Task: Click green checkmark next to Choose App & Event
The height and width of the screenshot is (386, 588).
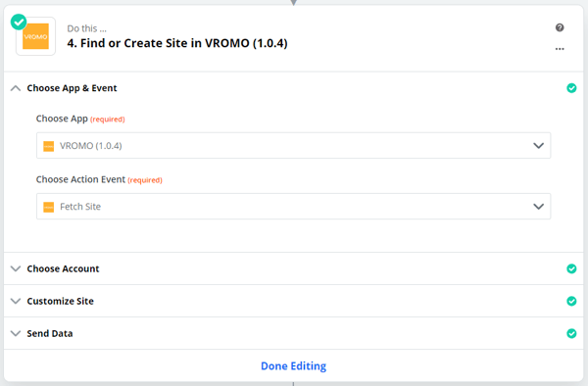Action: click(571, 88)
